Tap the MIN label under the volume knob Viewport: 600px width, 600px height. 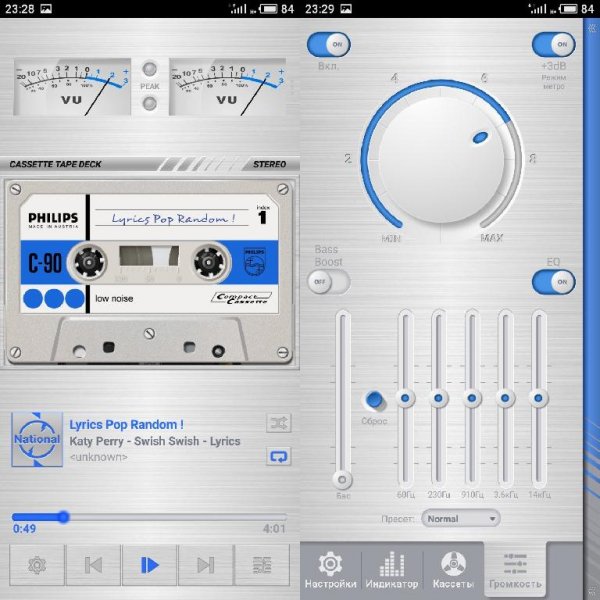coord(391,239)
